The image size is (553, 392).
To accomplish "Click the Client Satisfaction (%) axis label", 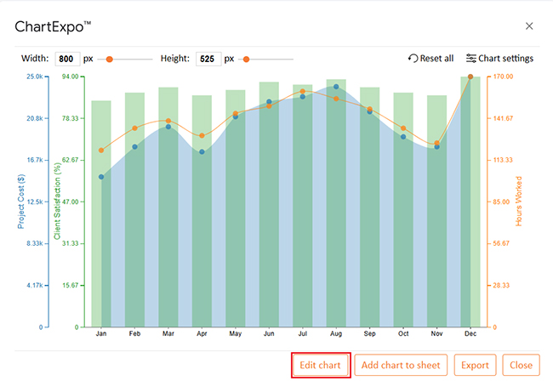I will point(58,202).
